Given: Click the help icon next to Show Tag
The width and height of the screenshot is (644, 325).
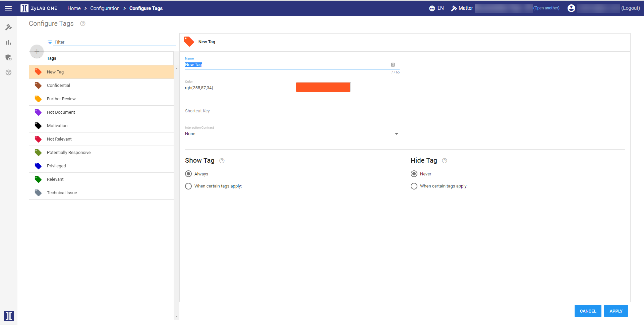Looking at the screenshot, I should tap(222, 161).
